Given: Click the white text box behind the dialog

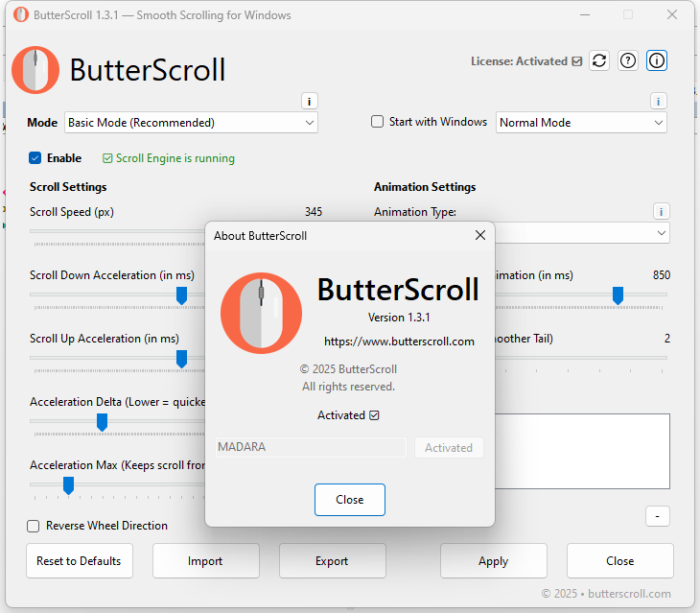Looking at the screenshot, I should (x=582, y=451).
